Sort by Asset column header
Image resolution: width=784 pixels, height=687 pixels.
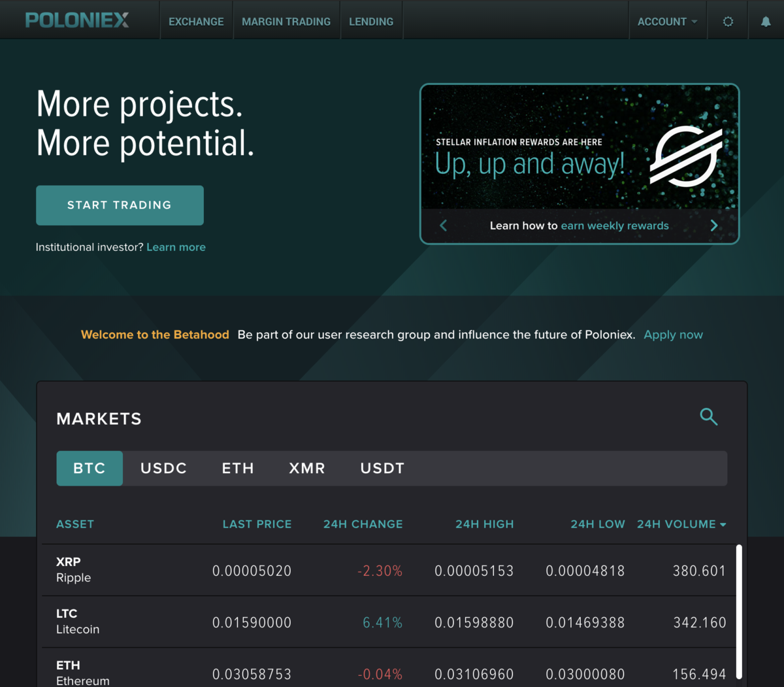coord(75,524)
